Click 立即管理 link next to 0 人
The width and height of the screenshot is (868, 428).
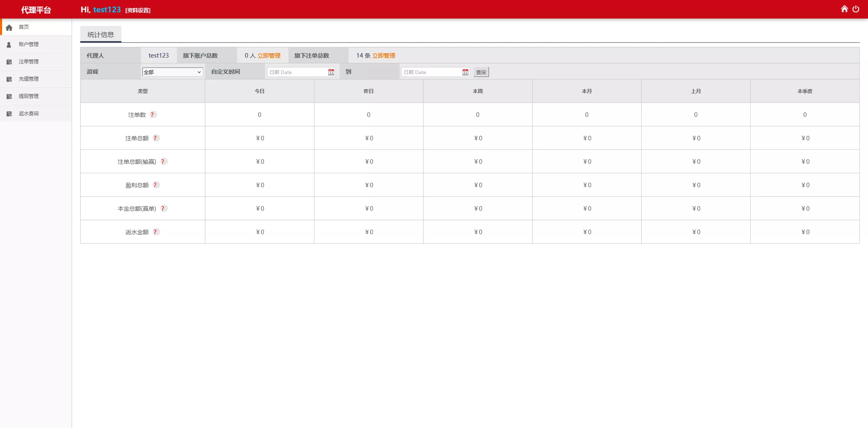(269, 56)
